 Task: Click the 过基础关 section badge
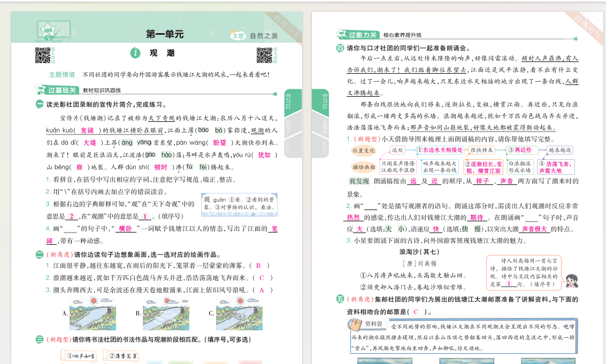coord(58,90)
